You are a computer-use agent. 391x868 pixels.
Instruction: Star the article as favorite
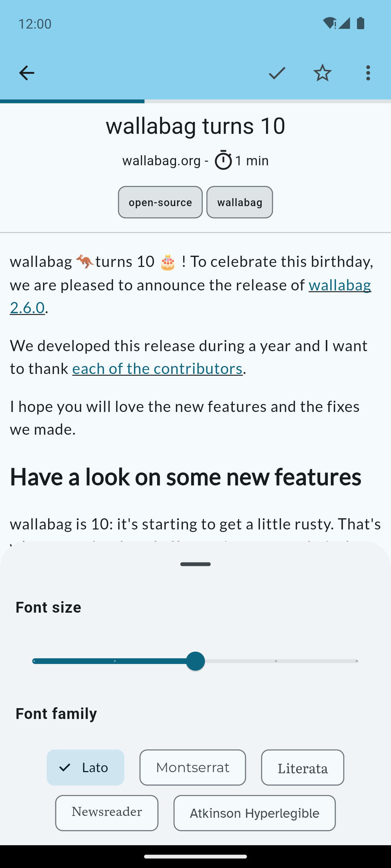tap(322, 73)
